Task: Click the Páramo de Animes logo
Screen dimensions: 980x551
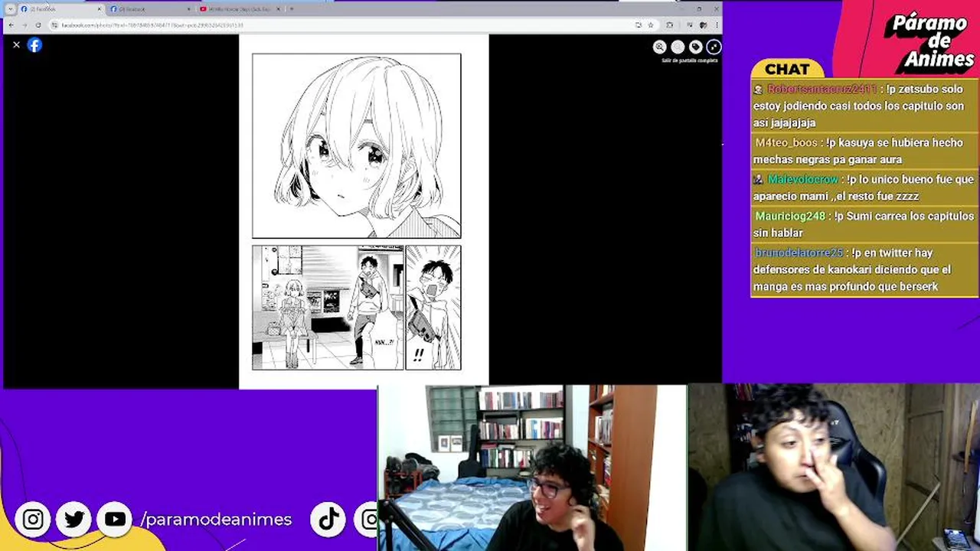Action: (x=929, y=41)
